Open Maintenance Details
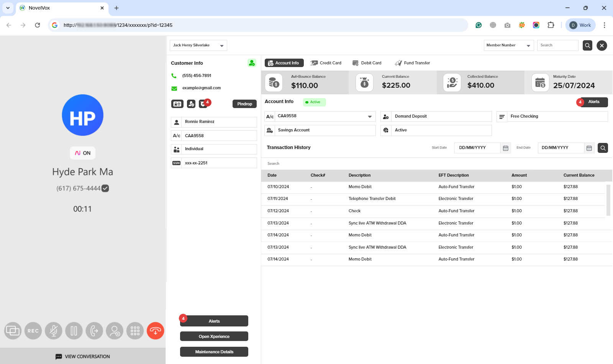Image resolution: width=613 pixels, height=364 pixels. pos(214,351)
